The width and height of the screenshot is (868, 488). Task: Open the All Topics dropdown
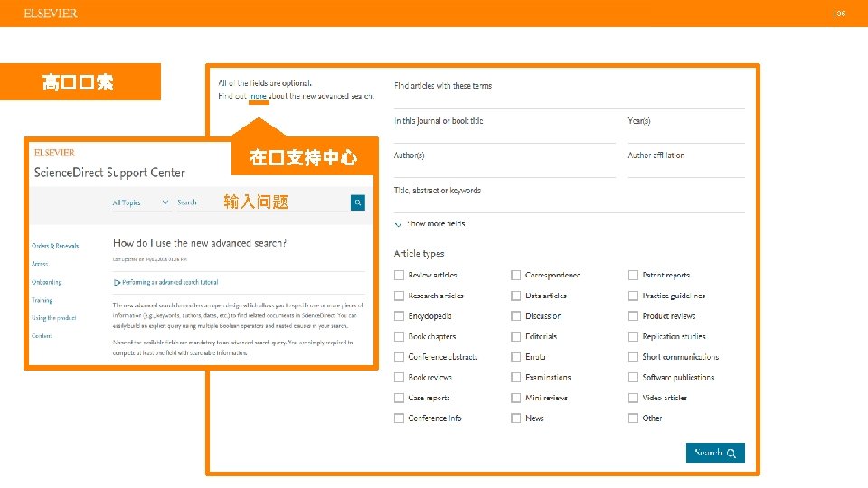[141, 202]
